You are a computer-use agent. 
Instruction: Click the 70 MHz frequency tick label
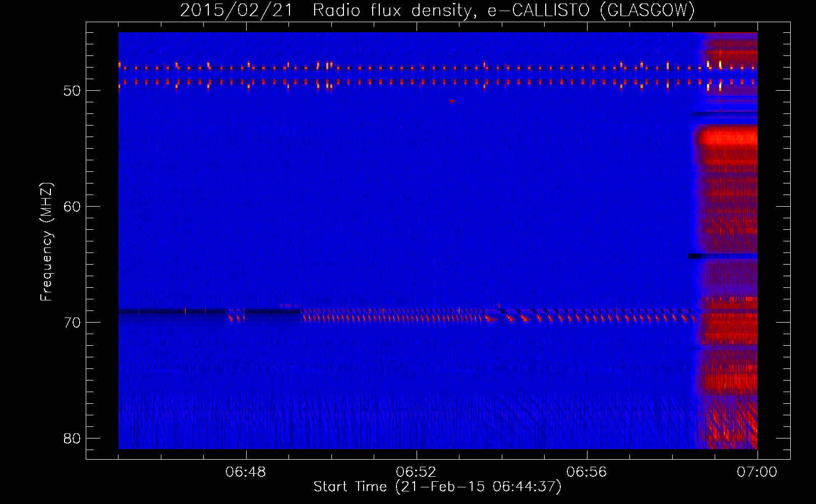pyautogui.click(x=72, y=323)
